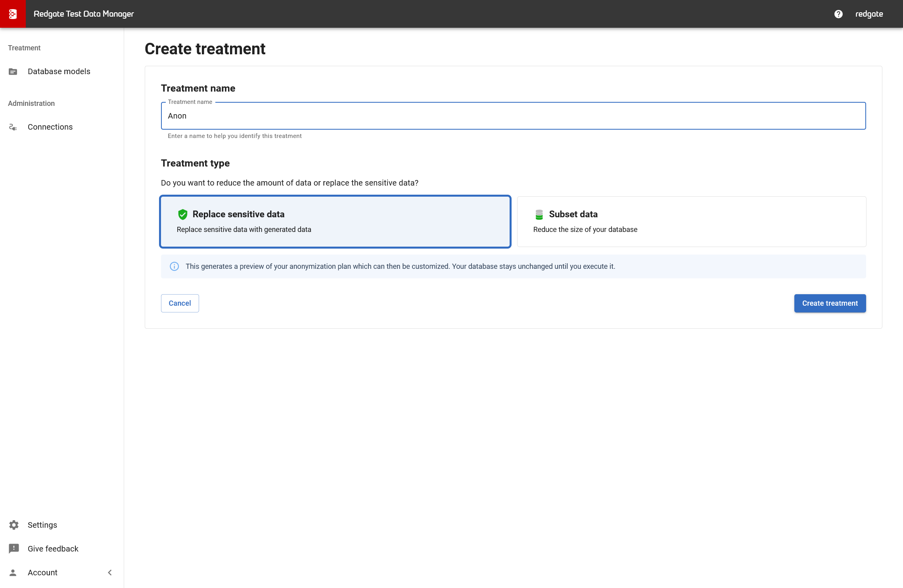The width and height of the screenshot is (903, 588).
Task: Go to Connections in sidebar
Action: pos(50,127)
